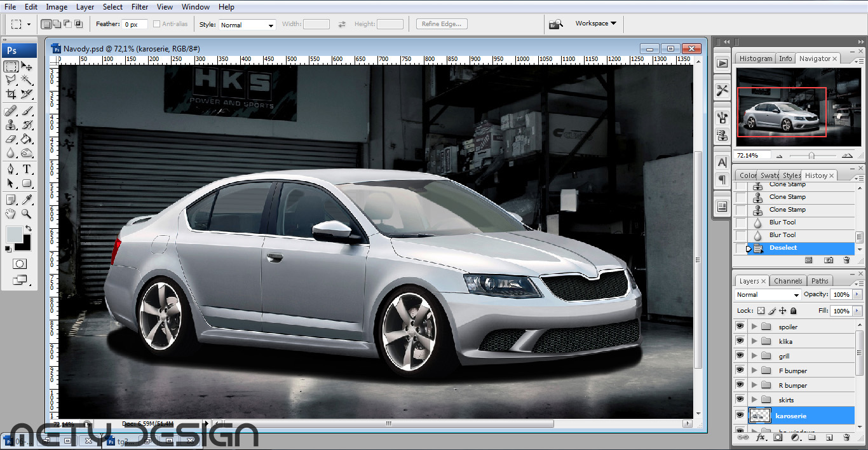Hide the R bumper group
This screenshot has width=868, height=450.
[x=740, y=385]
